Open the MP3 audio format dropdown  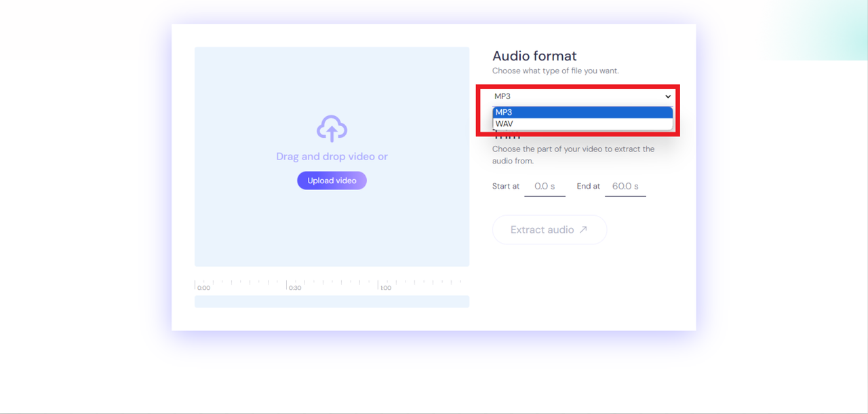click(583, 96)
